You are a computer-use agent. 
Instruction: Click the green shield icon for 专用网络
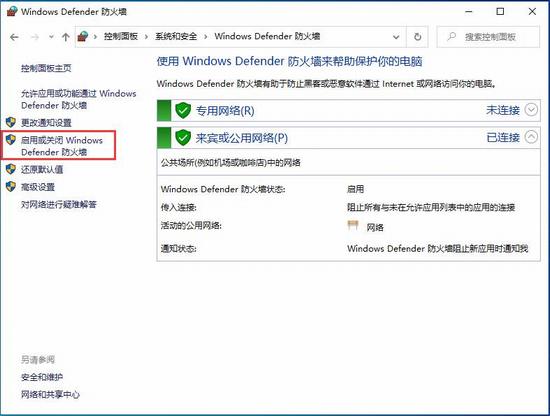coord(183,110)
